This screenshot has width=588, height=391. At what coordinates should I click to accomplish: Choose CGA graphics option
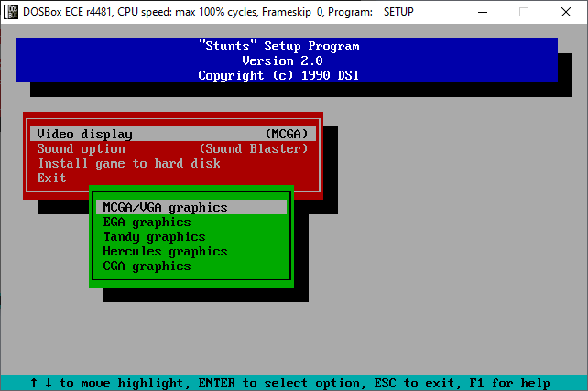pos(191,266)
